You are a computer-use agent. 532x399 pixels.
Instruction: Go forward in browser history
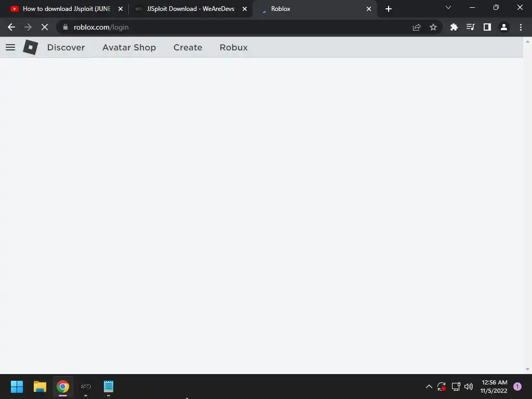28,27
